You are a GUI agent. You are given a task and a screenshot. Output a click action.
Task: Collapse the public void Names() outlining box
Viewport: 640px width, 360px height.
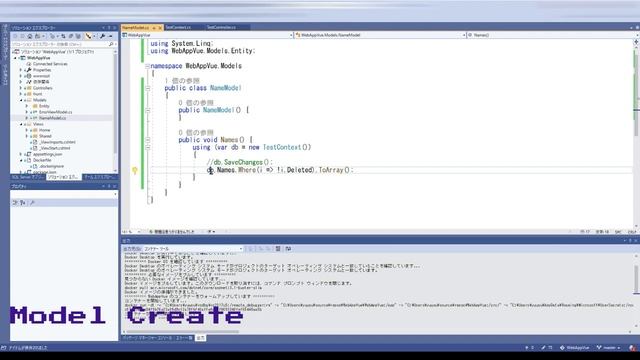coord(147,140)
